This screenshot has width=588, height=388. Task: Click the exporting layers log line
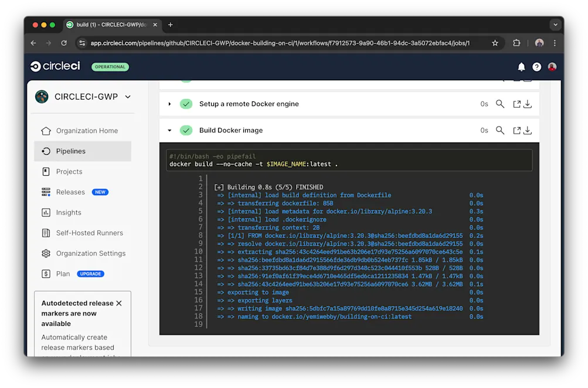pos(254,300)
